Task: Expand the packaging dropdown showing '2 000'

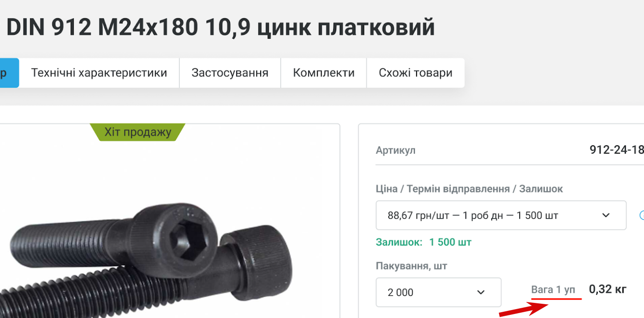Action: point(438,292)
